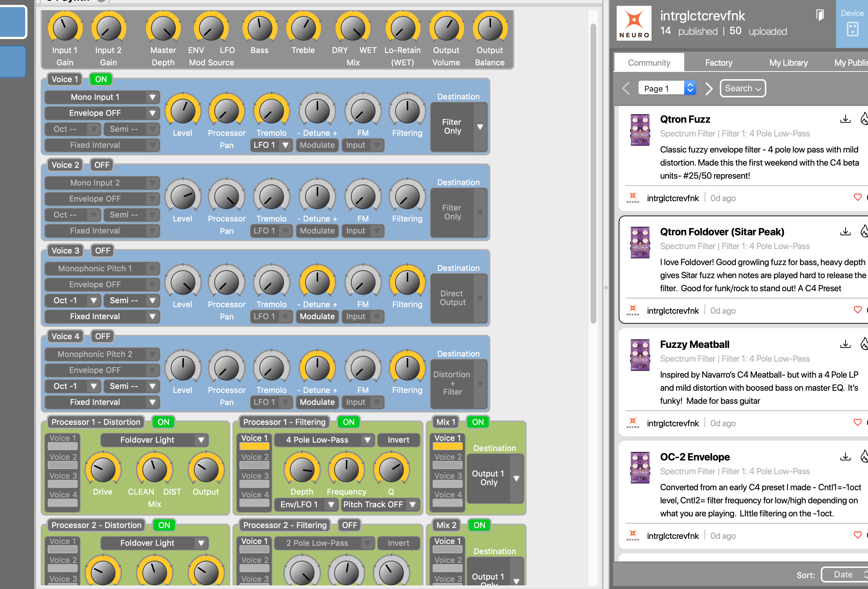This screenshot has height=589, width=868.
Task: Click the heart on Fuzzy Meatball
Action: 857,422
